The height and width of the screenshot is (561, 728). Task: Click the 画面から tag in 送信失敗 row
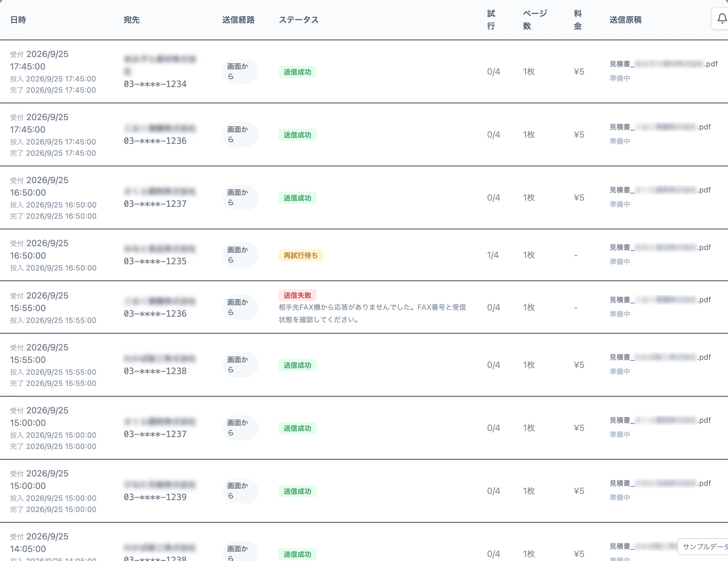240,307
